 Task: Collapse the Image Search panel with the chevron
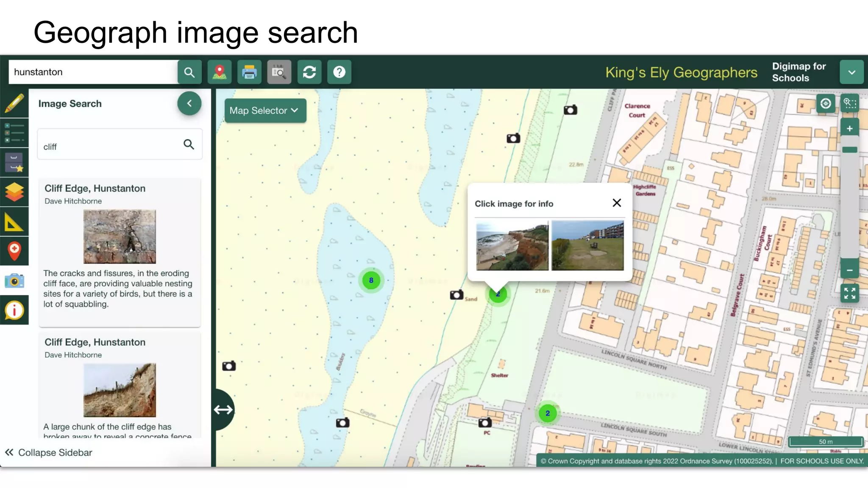click(x=189, y=103)
